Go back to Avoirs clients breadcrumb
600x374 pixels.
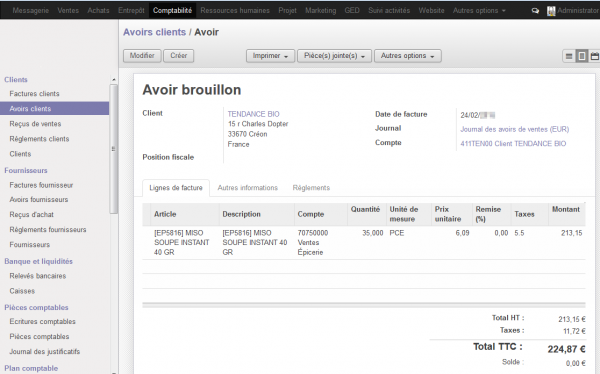[154, 32]
